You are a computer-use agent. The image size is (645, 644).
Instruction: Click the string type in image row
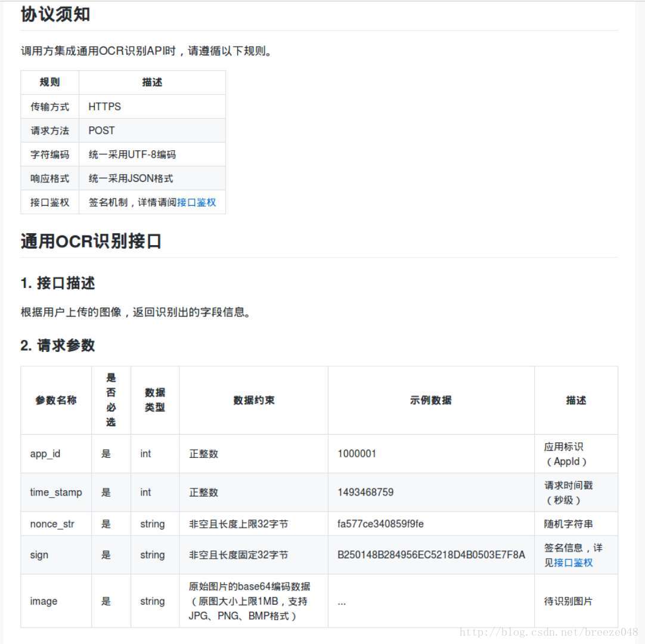152,601
